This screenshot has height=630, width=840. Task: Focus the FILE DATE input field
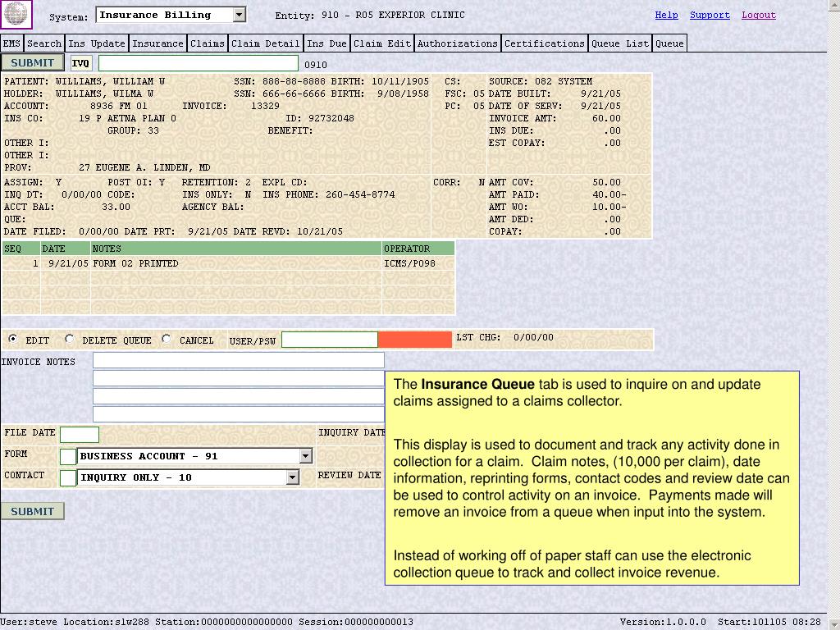[80, 435]
